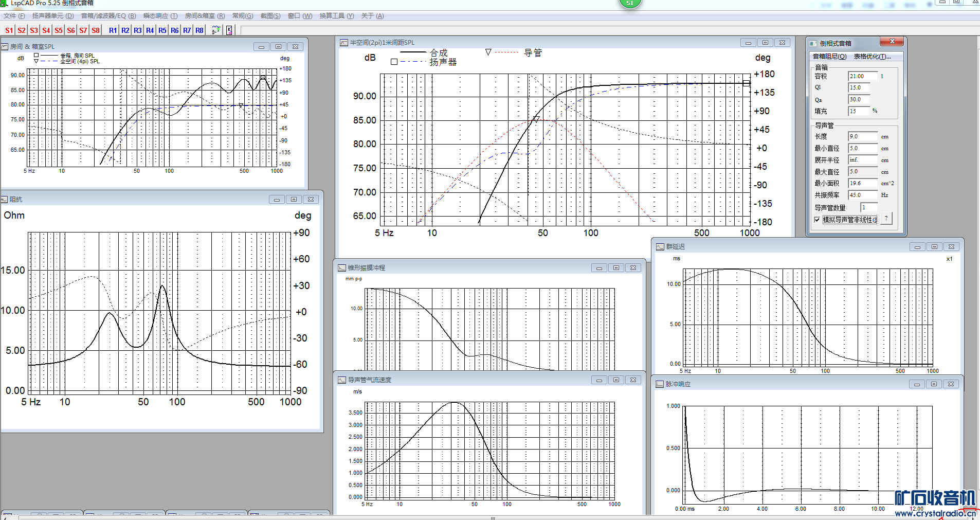The image size is (980, 520).
Task: Click the 共振频率 tuning frequency field
Action: coord(862,195)
